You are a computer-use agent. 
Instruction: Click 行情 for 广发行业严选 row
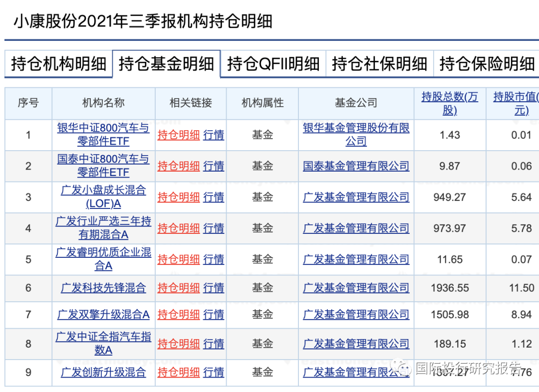click(214, 228)
